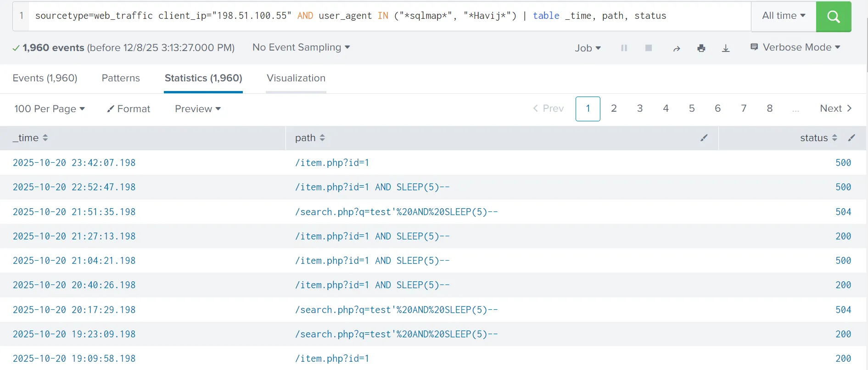Click timestamp 2025-10-20 20:40:26.198
The image size is (868, 370).
coord(74,285)
